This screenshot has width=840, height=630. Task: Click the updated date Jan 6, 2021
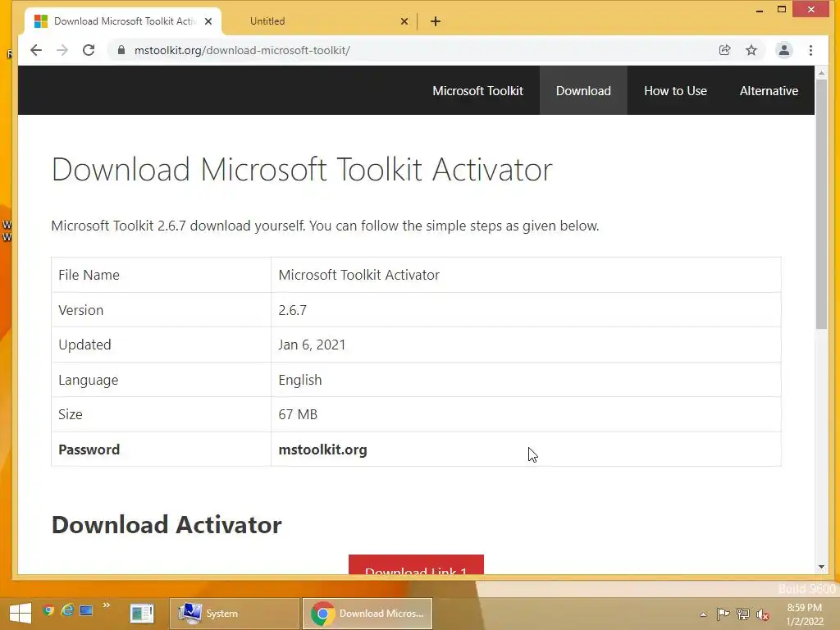pos(312,345)
